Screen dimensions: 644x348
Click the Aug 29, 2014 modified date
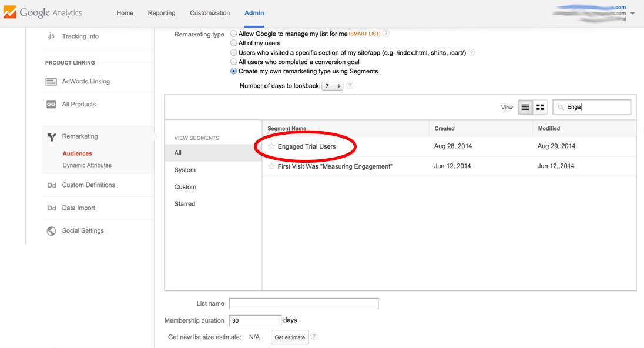556,146
